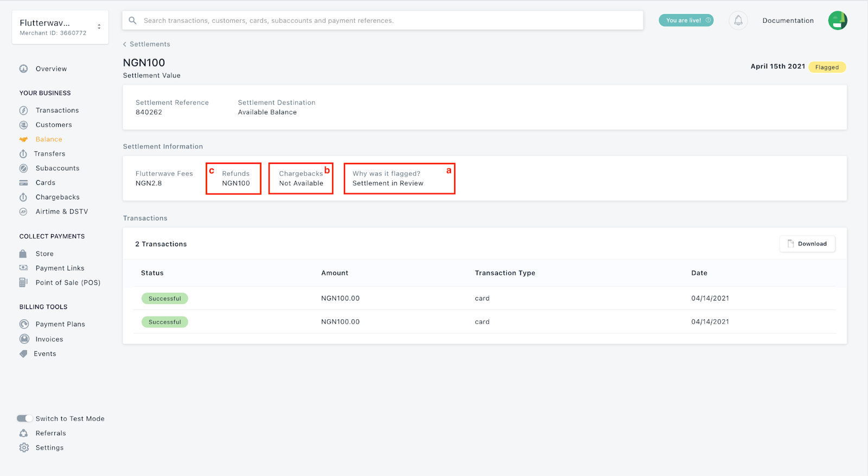Click the Status column header
Viewport: 868px width, 476px height.
[152, 273]
